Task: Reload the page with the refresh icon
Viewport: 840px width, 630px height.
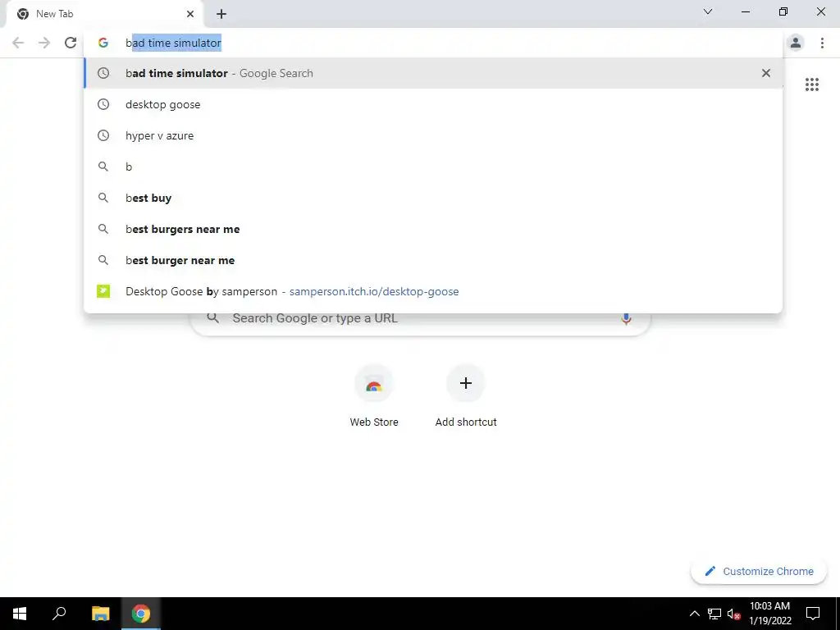Action: coord(71,43)
